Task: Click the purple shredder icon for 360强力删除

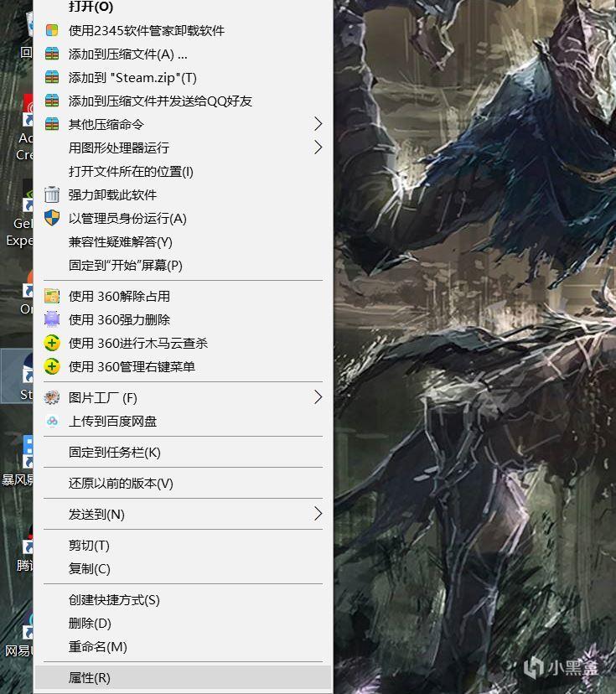Action: (x=52, y=319)
